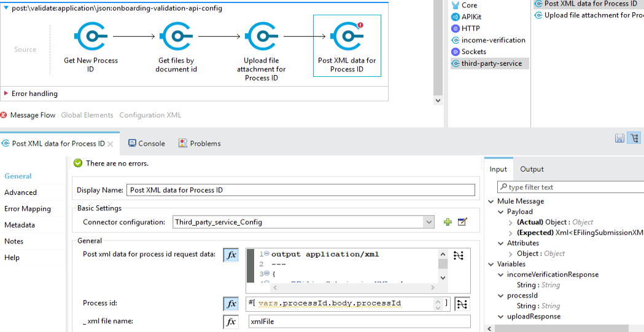Expand the (Actual) Object payload node
The height and width of the screenshot is (332, 644).
(511, 222)
